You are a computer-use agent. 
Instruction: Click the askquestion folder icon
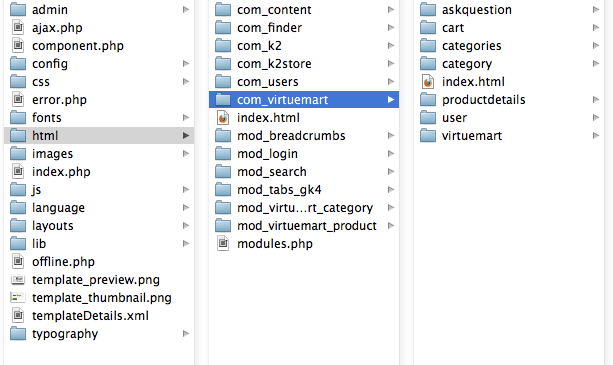click(x=428, y=10)
